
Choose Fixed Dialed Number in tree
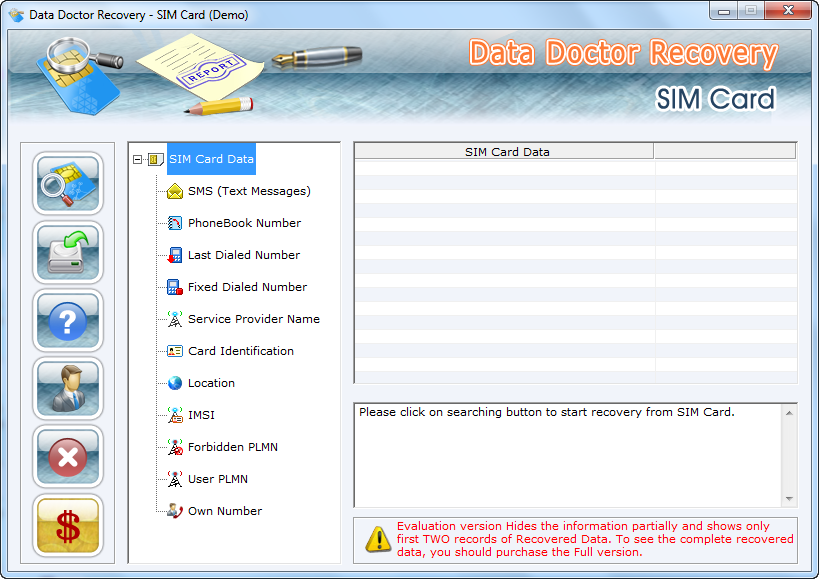tap(247, 287)
